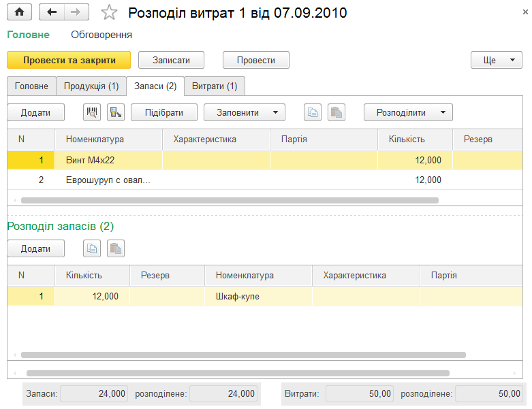Click quantity 12,000 of Винт M4x22

415,160
